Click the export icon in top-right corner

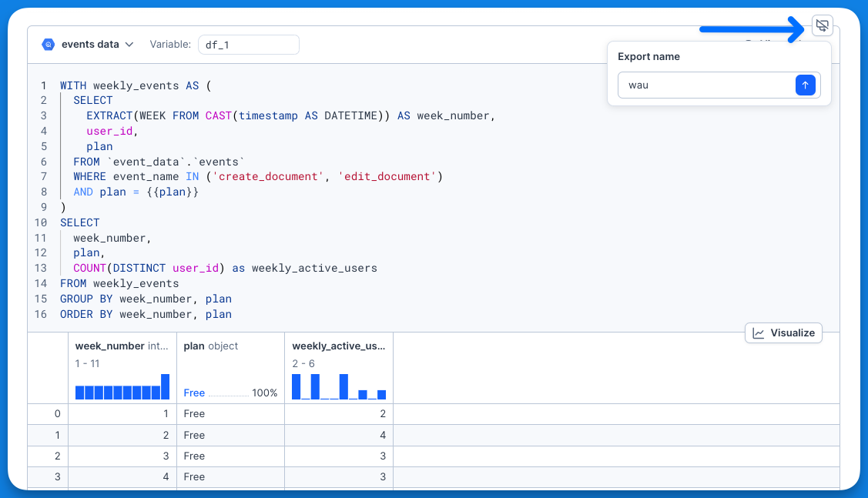tap(823, 26)
